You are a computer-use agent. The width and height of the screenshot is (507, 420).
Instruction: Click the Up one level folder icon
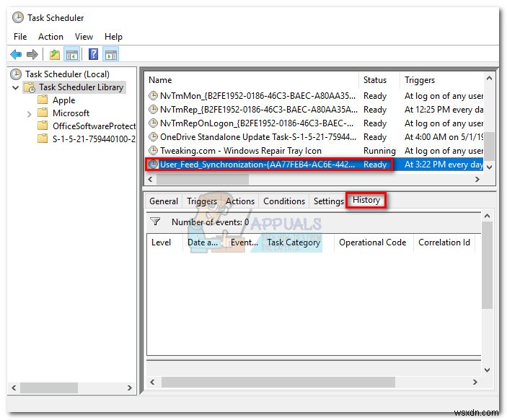[54, 54]
